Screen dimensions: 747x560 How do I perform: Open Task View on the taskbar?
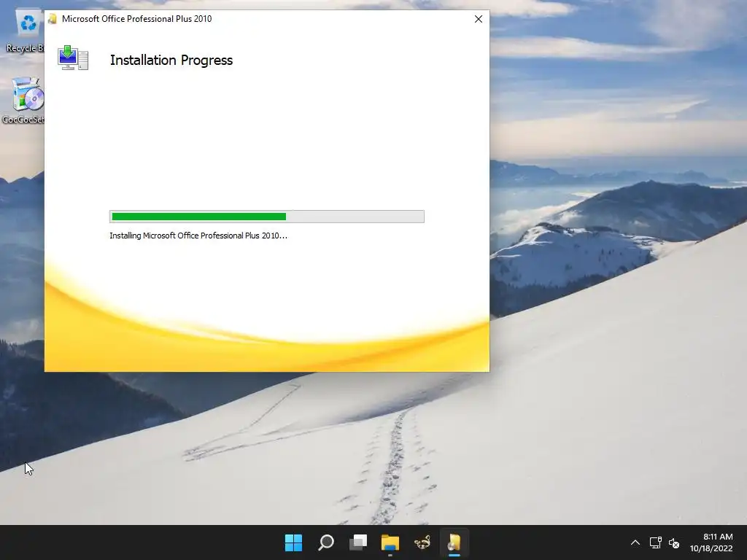(357, 542)
